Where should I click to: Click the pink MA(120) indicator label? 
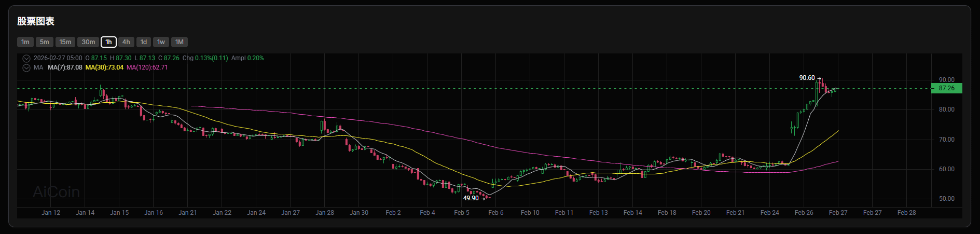tap(147, 67)
